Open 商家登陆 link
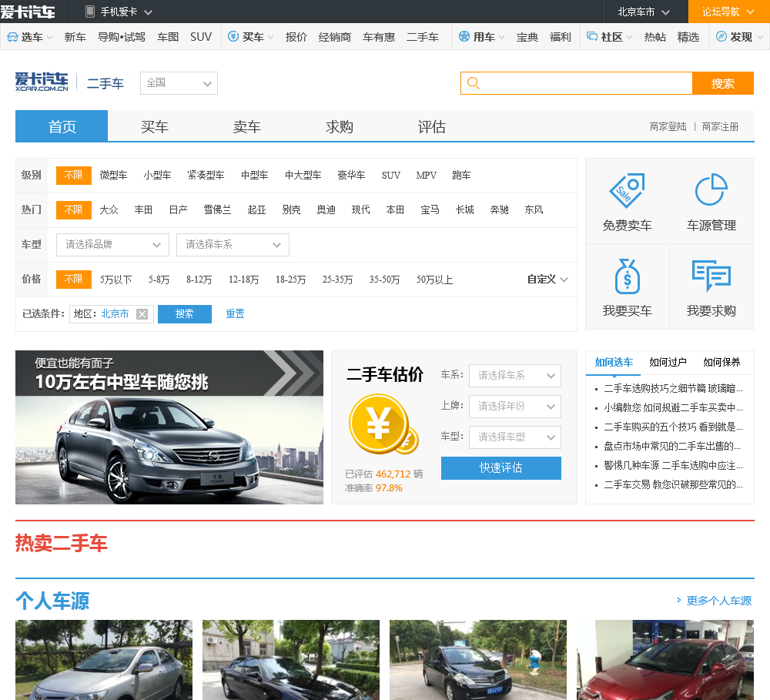 coord(668,127)
